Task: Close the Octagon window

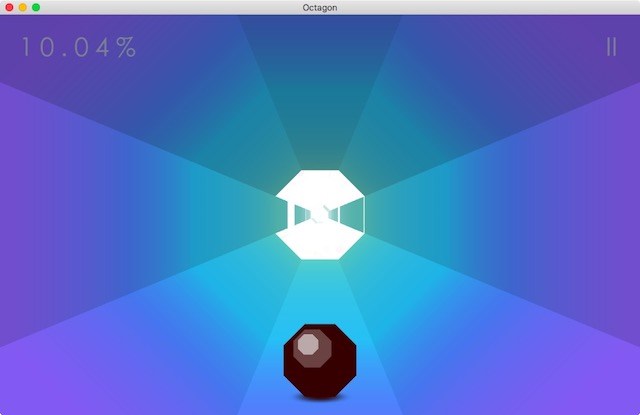Action: click(x=9, y=7)
